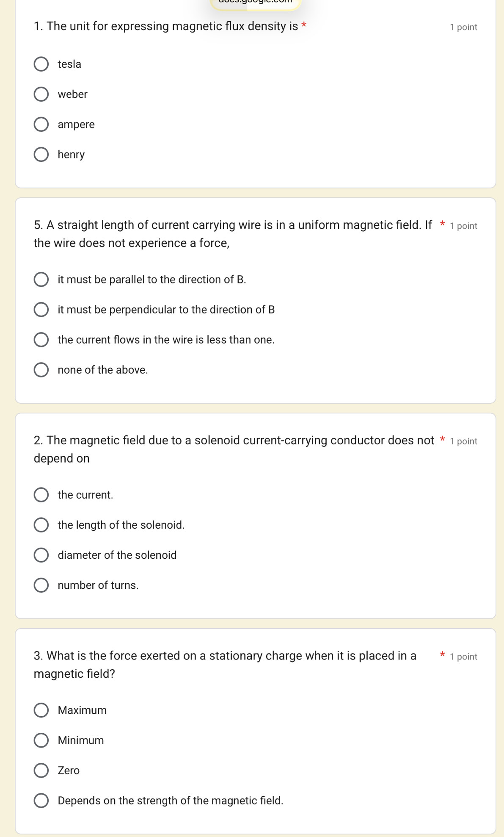The image size is (504, 837).
Task: Pick Zero as the force answer
Action: pyautogui.click(x=41, y=770)
